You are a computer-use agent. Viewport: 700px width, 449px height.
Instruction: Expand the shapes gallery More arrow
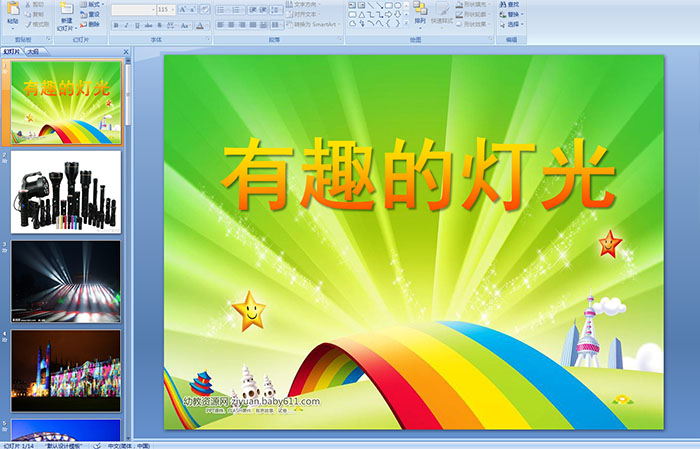406,25
